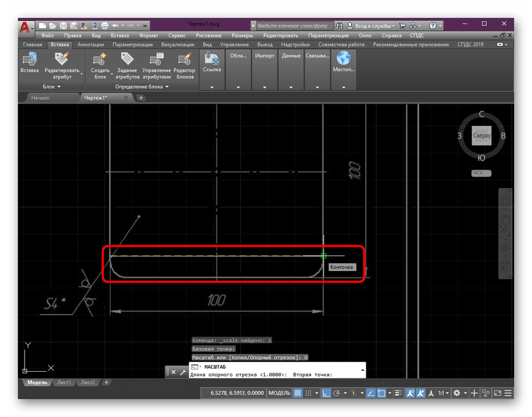
Task: Click the Save icon in quick access toolbar
Action: [63, 25]
